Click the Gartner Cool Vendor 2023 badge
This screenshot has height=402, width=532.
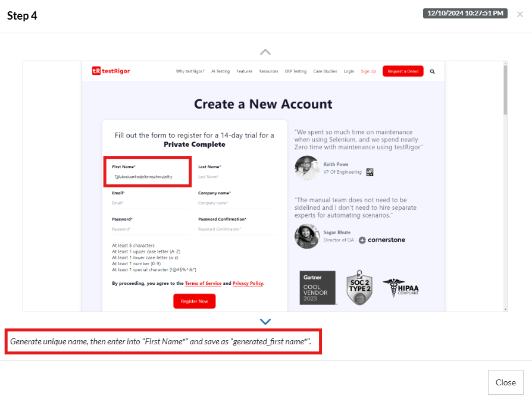click(x=317, y=288)
